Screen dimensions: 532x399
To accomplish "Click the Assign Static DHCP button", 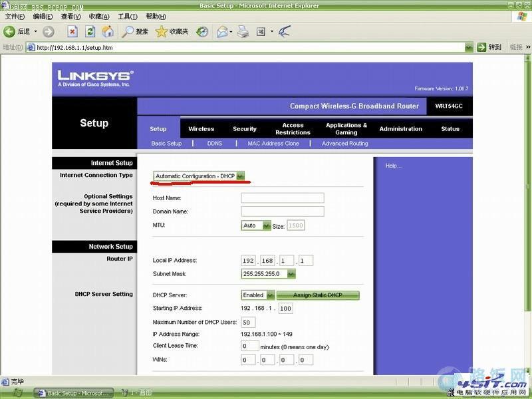I will [x=318, y=295].
